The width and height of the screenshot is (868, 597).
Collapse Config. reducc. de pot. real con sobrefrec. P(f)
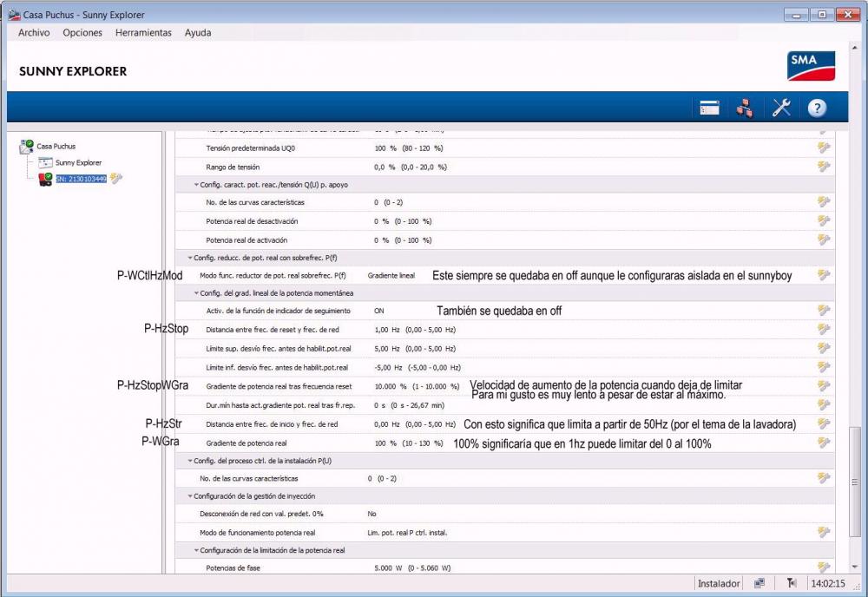pyautogui.click(x=190, y=258)
